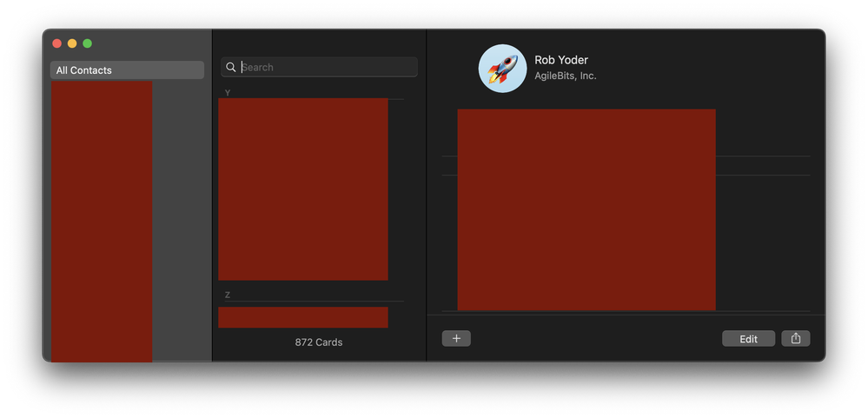The height and width of the screenshot is (418, 868).
Task: Click the Y section header in list
Action: click(x=228, y=93)
